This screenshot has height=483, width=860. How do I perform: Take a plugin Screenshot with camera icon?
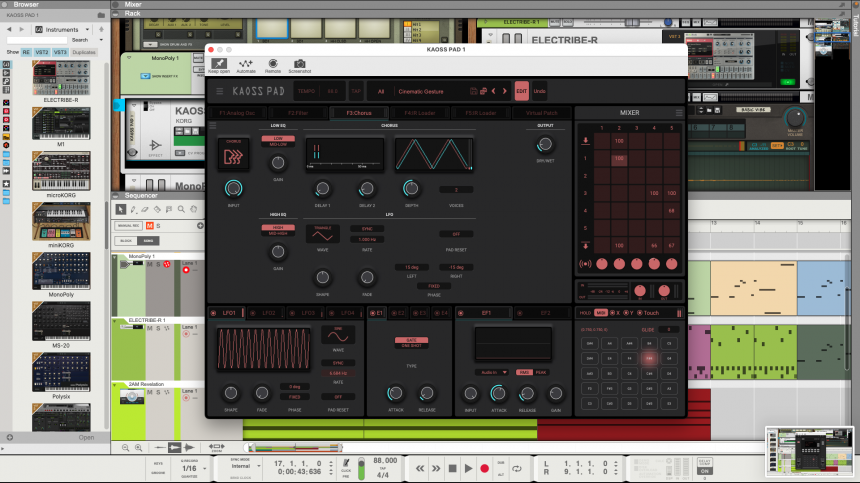point(299,64)
